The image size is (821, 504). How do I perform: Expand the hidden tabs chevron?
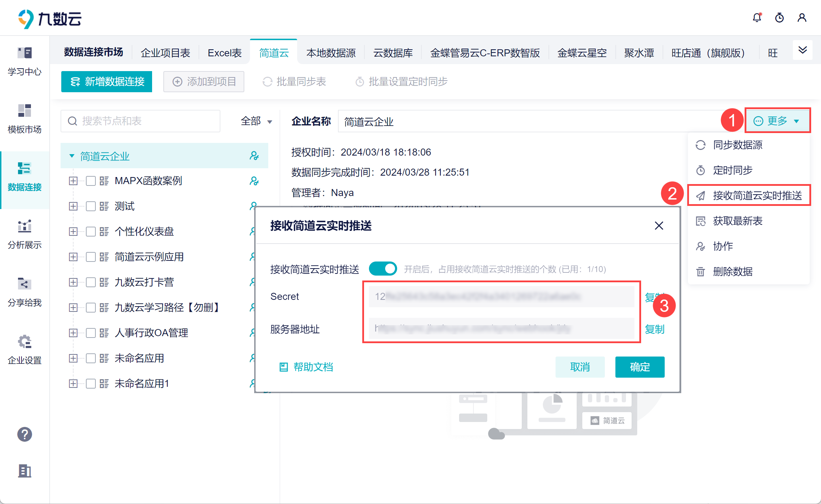[802, 50]
